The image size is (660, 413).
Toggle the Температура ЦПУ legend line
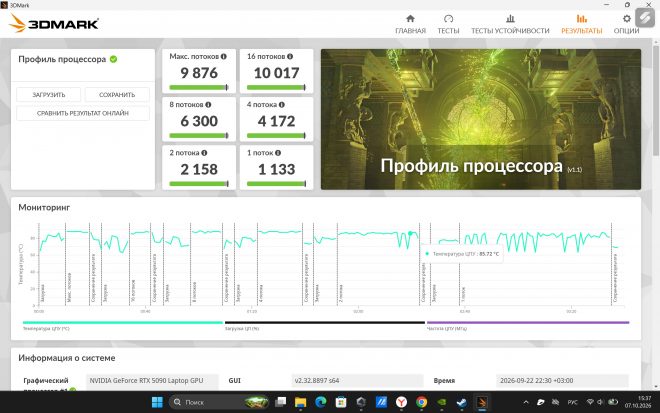coord(122,323)
